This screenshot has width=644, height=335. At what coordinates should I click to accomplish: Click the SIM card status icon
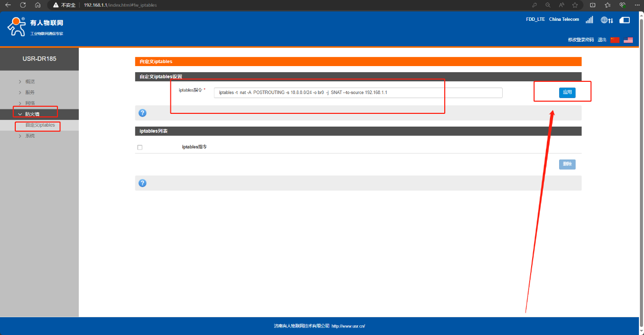click(x=625, y=20)
